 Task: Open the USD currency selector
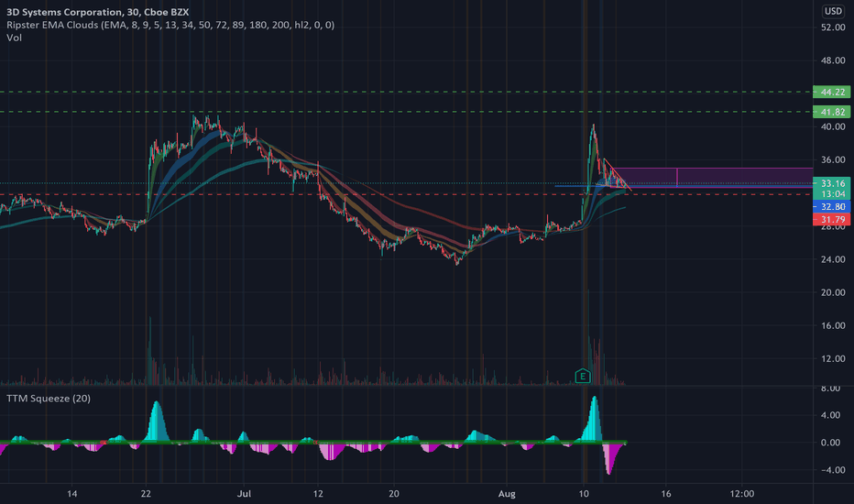tap(833, 11)
